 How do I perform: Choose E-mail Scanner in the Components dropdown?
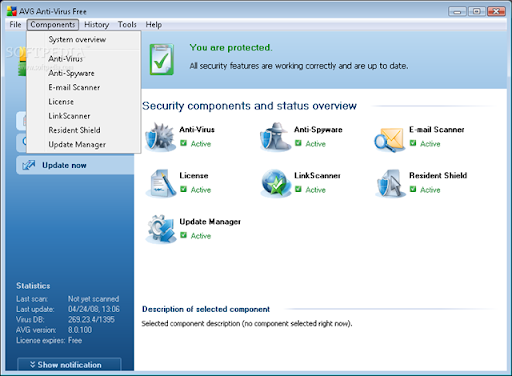pyautogui.click(x=84, y=88)
